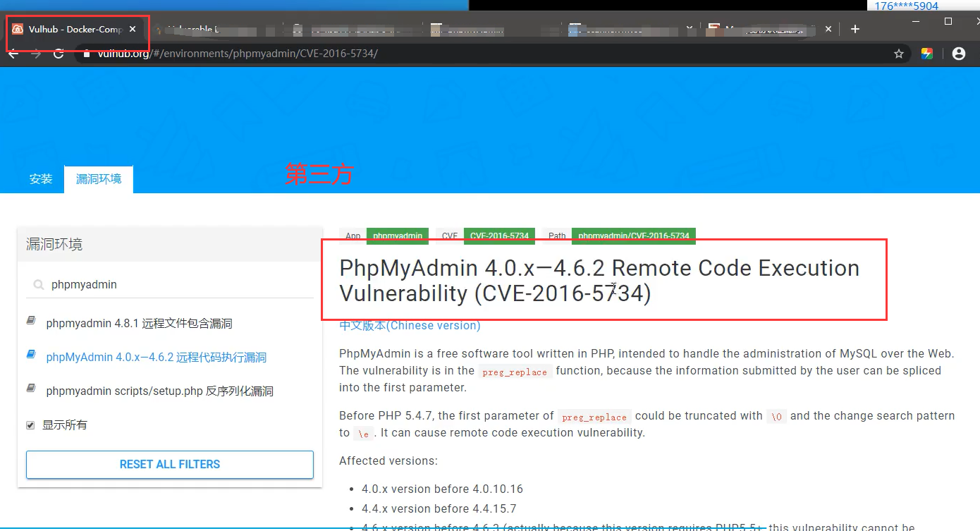Open the colorful browser extension icon
Viewport: 980px width, 531px height.
click(927, 54)
